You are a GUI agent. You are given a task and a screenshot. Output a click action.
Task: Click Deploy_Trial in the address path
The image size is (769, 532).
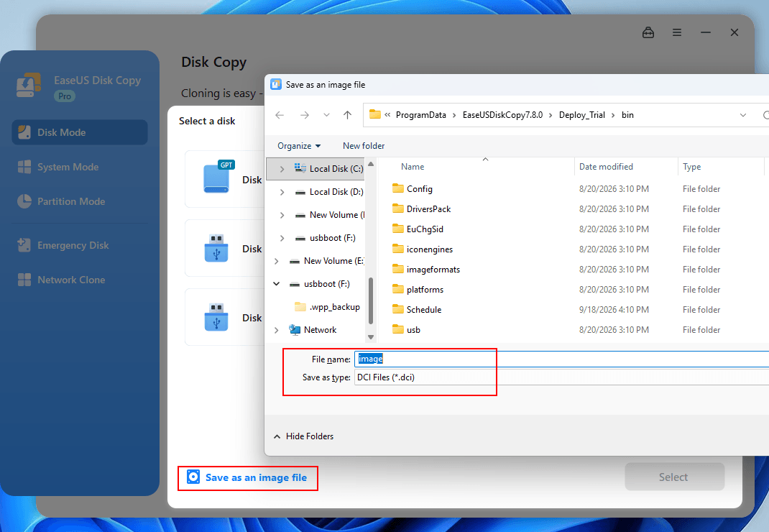coord(581,115)
